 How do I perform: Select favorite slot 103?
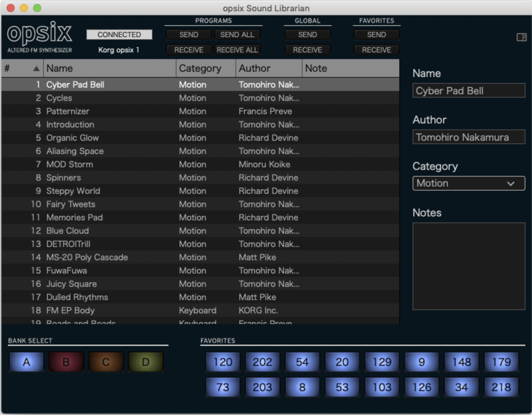click(382, 387)
